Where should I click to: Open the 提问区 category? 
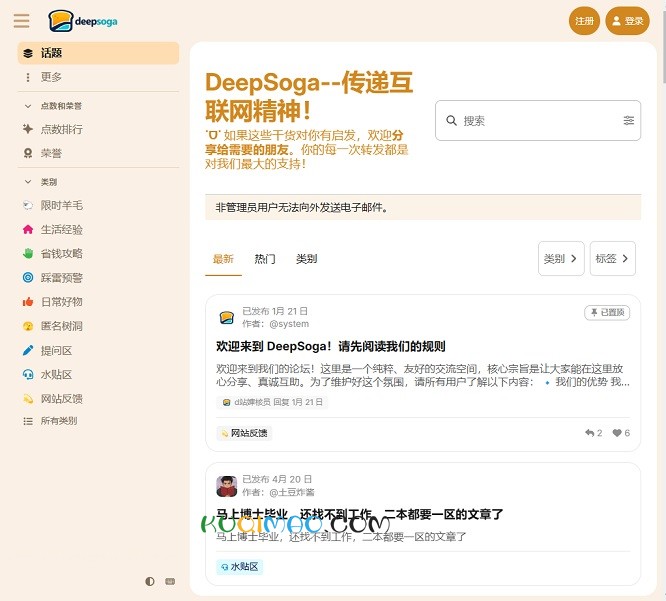point(98,350)
